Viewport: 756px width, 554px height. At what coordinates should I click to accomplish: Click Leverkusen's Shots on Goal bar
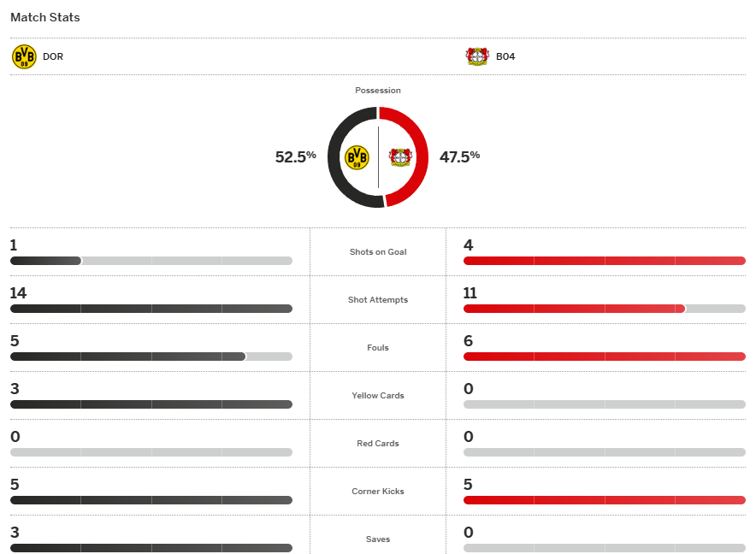pyautogui.click(x=605, y=261)
